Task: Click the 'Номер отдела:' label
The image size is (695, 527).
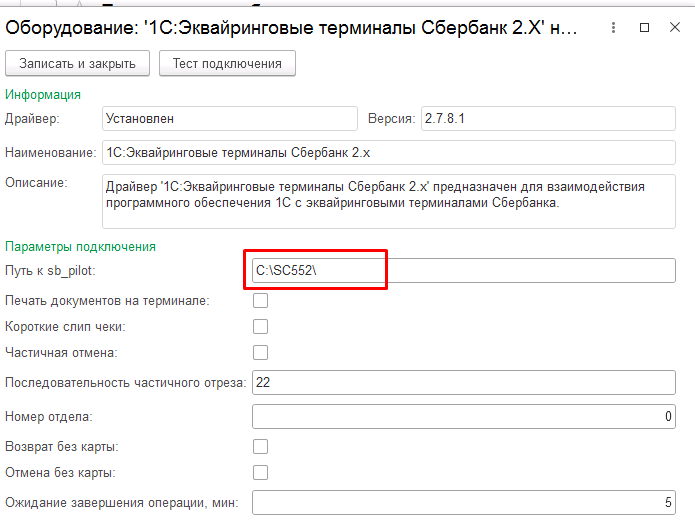Action: click(x=49, y=417)
